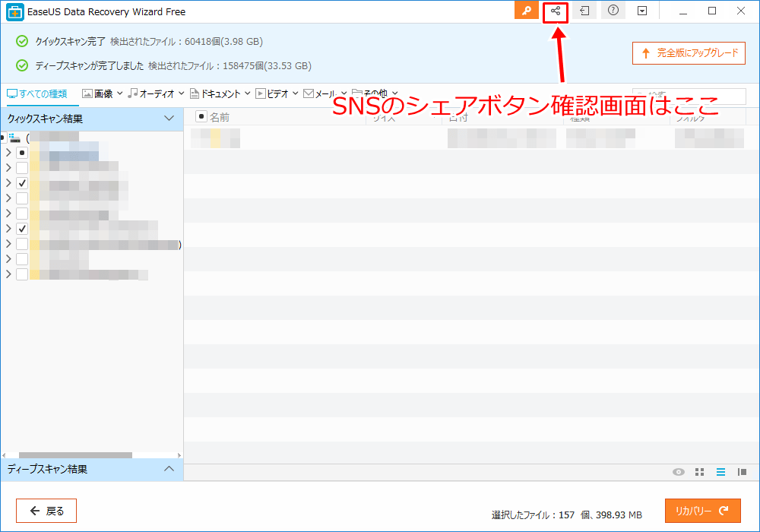Switch to detail pane view icon

[x=742, y=472]
